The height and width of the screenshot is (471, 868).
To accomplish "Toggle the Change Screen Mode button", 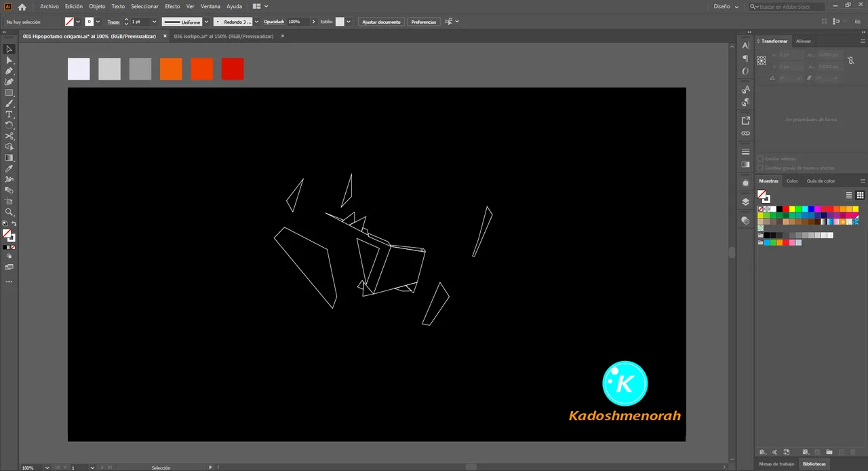I will [9, 267].
